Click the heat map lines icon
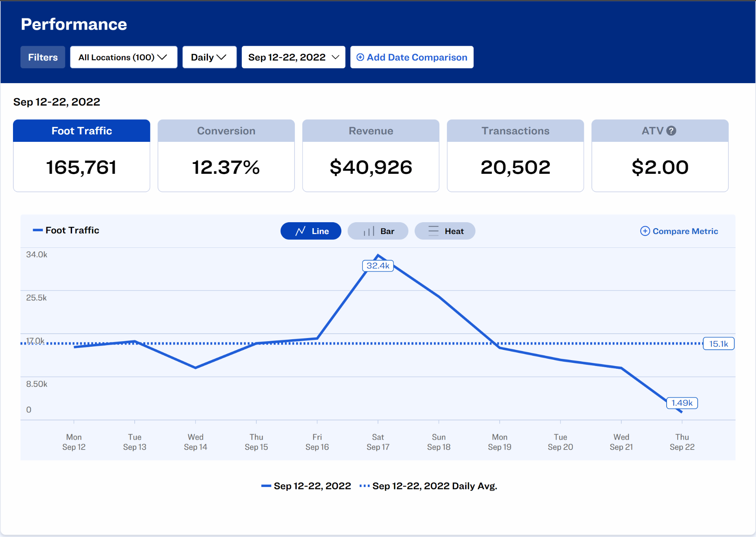This screenshot has height=537, width=756. click(433, 231)
